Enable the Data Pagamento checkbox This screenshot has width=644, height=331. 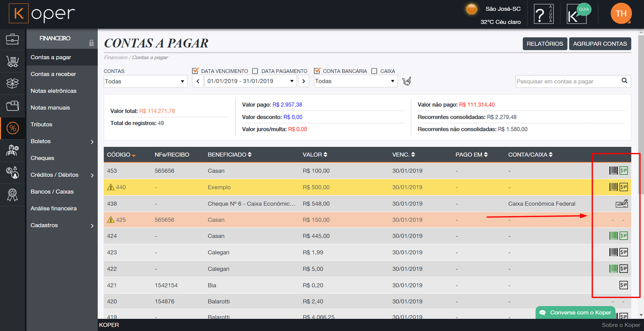click(255, 71)
